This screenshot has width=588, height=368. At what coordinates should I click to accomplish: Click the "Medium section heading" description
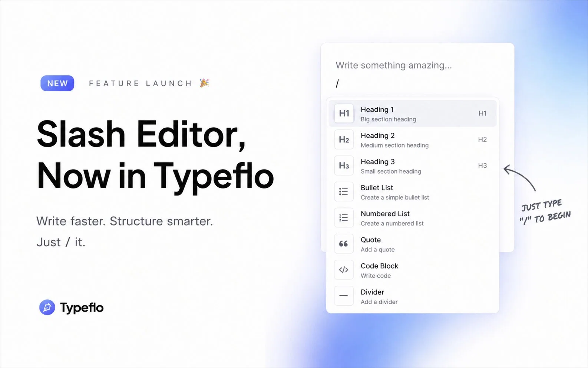click(x=394, y=145)
